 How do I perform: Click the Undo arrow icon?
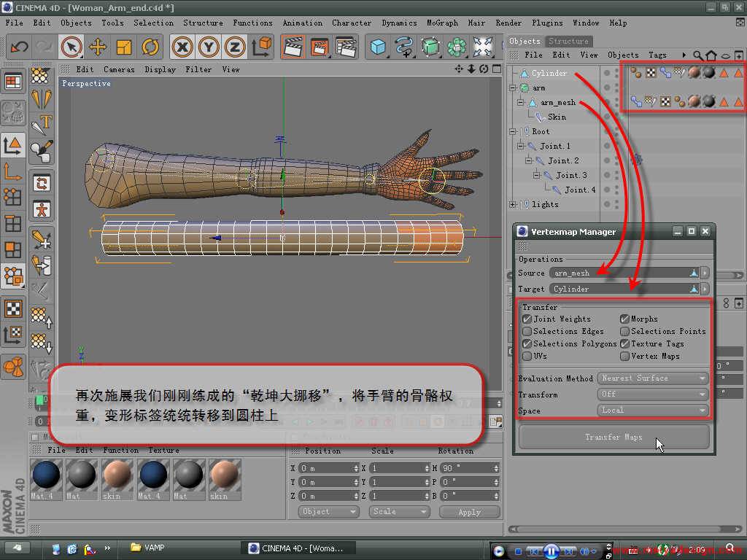click(x=20, y=47)
